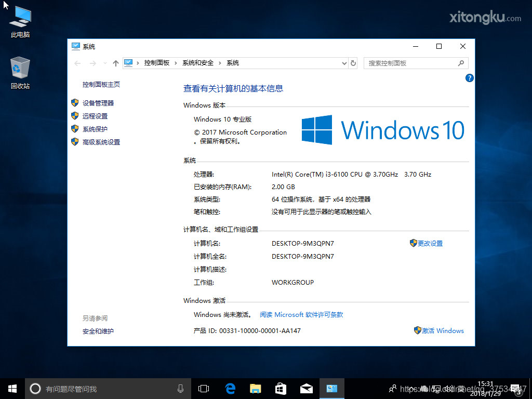Minimize the 系统 window

[416, 46]
